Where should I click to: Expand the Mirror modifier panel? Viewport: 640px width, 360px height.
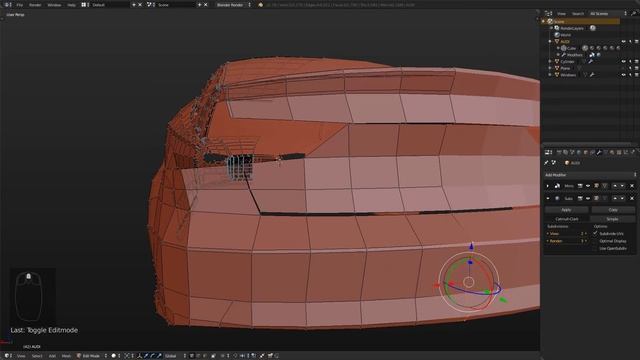tap(548, 186)
